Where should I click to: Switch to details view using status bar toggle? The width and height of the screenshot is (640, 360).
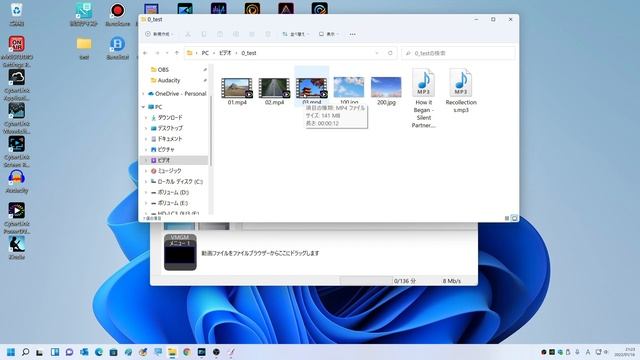(x=507, y=218)
